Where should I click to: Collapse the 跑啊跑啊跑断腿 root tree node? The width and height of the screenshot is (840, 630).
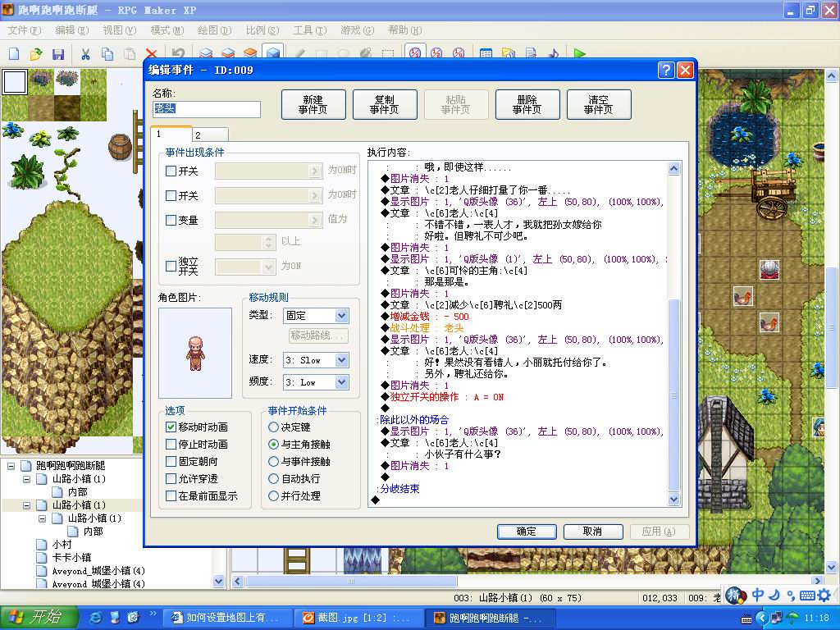tap(11, 466)
